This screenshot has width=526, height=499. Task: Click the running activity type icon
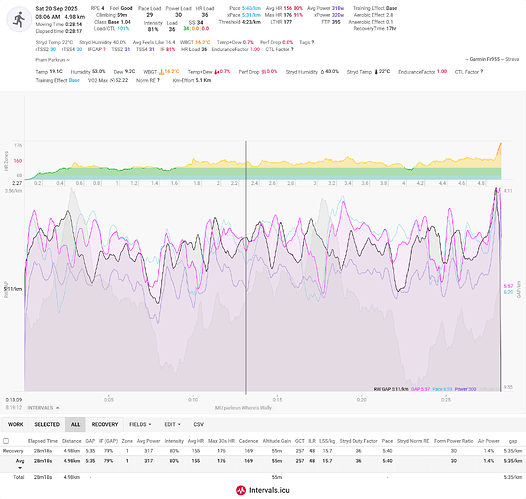pos(19,19)
